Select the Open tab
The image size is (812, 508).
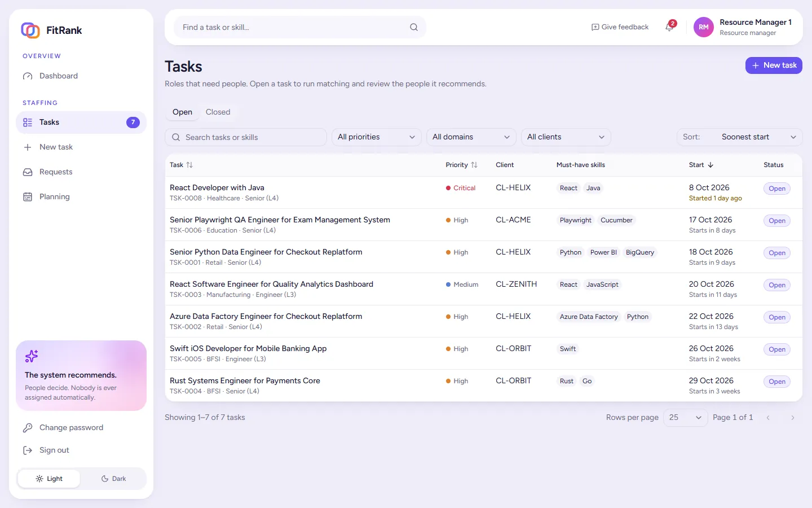(182, 112)
